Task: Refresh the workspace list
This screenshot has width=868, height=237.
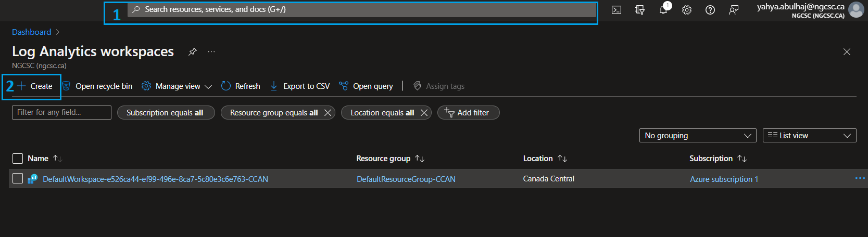Action: (x=241, y=86)
